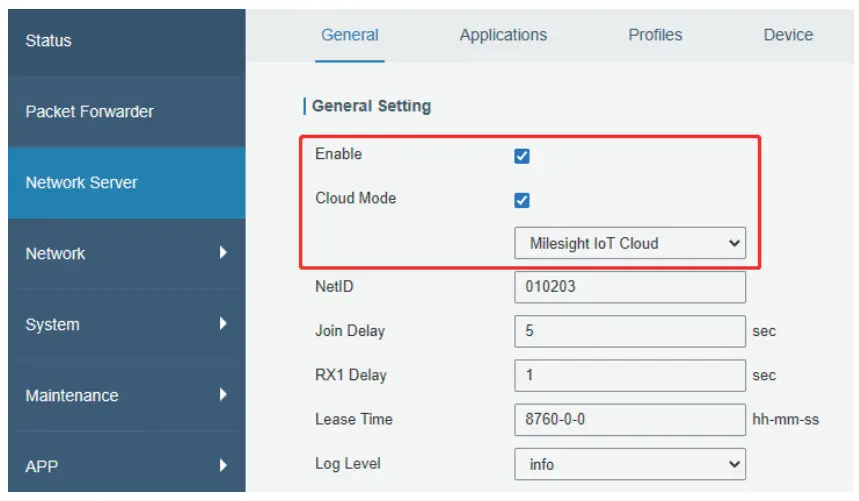Select Network Server in sidebar
859x501 pixels.
click(x=82, y=183)
